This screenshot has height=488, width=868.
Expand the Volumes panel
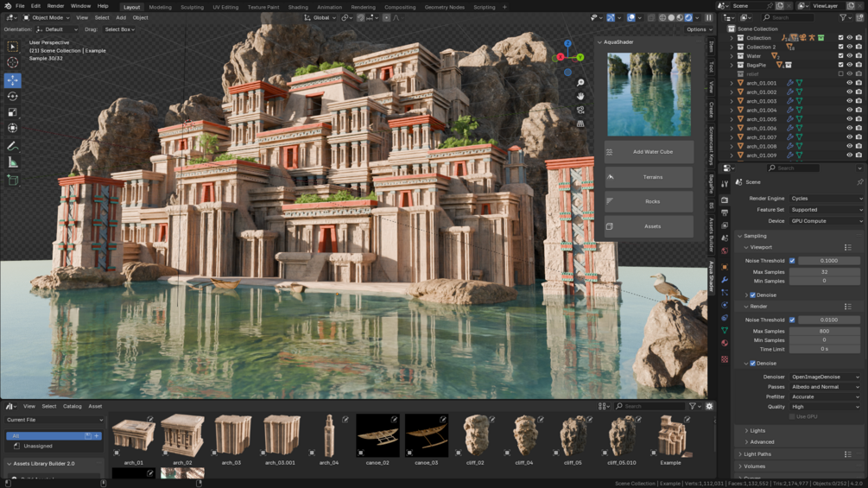click(x=801, y=466)
